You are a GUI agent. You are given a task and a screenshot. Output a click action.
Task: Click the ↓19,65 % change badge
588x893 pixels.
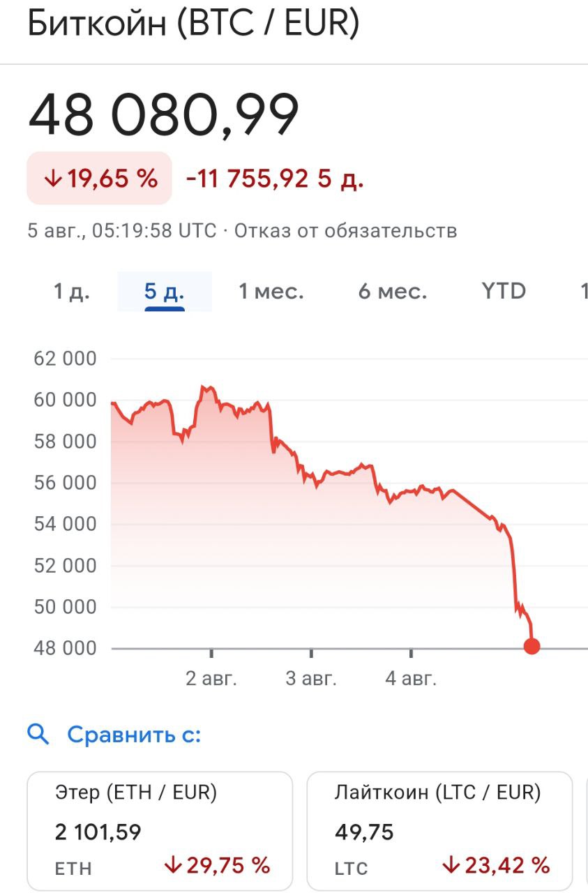(x=99, y=179)
